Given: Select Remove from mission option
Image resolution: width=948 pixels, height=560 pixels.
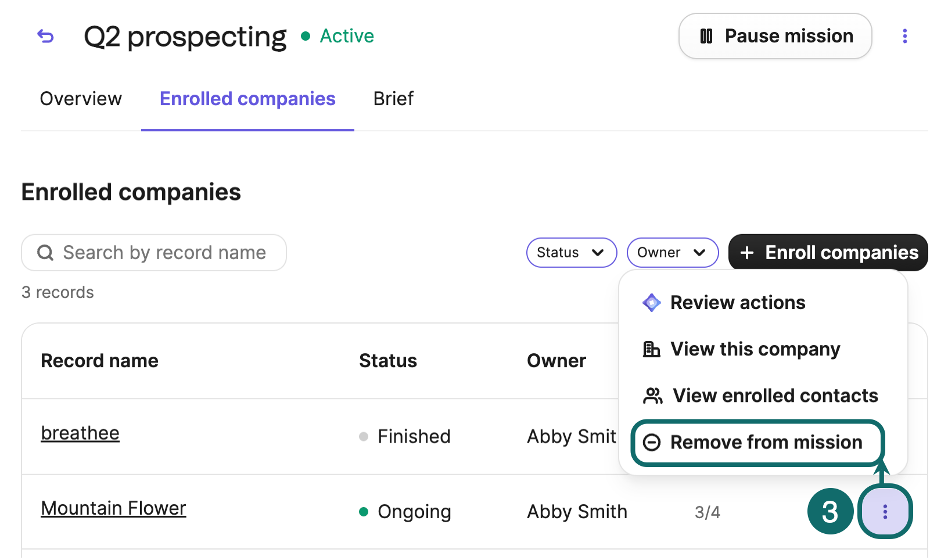Looking at the screenshot, I should [757, 443].
